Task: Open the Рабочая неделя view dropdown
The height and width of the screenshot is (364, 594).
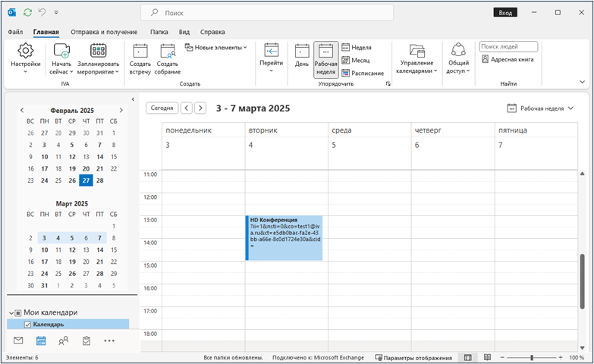Action: (541, 108)
